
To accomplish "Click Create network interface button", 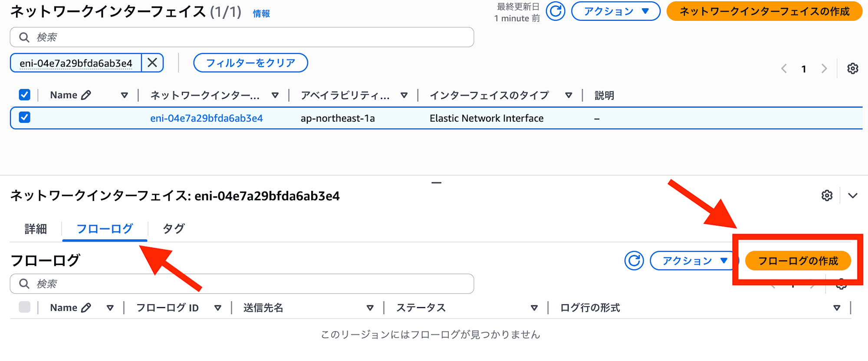I will point(764,11).
